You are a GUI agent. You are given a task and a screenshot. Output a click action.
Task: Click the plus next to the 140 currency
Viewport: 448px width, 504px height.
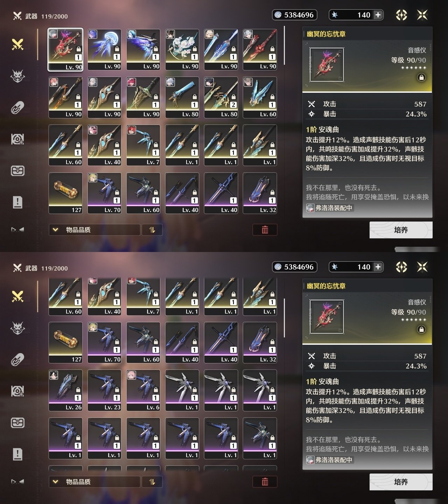tap(378, 15)
